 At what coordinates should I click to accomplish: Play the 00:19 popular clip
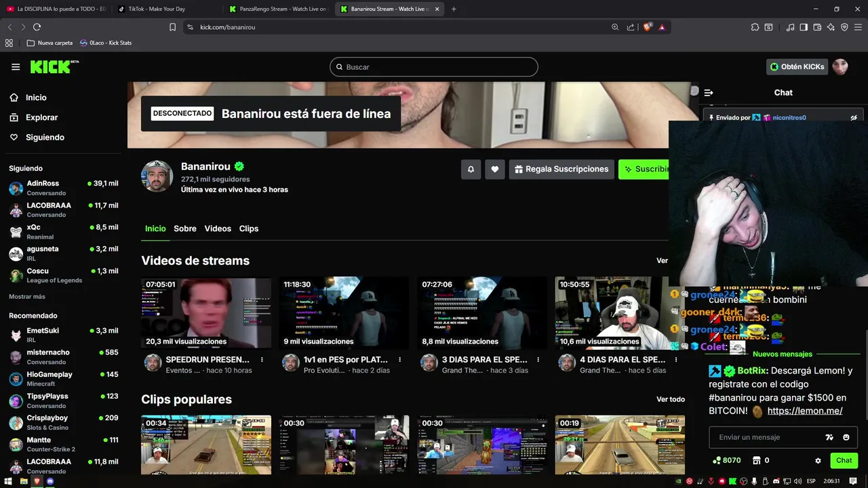(620, 445)
